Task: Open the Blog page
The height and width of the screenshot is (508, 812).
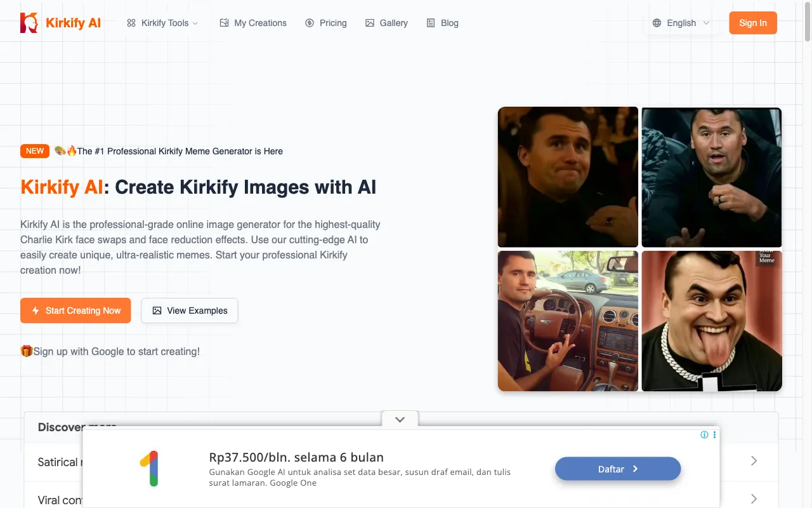Action: pyautogui.click(x=442, y=23)
